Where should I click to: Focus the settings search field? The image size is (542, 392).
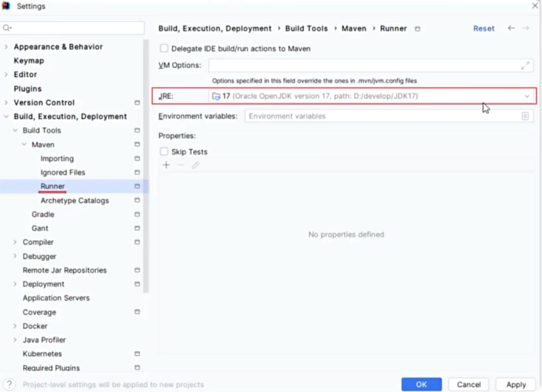click(x=72, y=28)
